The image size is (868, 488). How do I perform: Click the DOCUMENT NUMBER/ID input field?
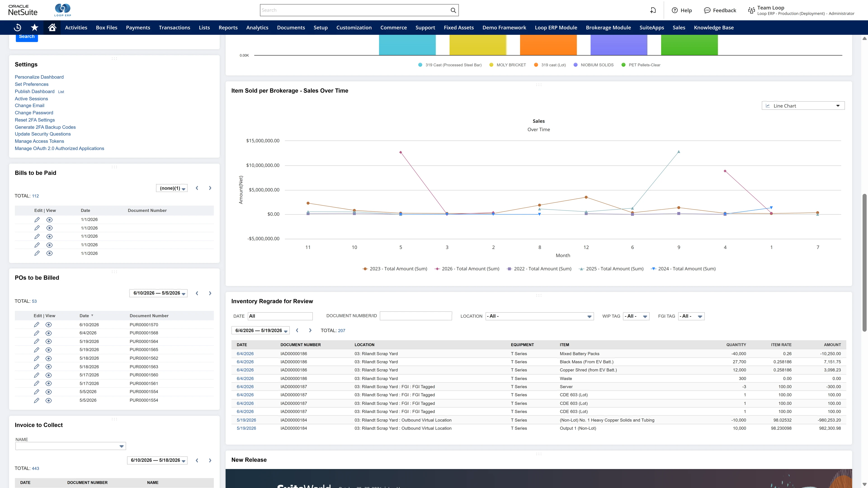(x=416, y=316)
